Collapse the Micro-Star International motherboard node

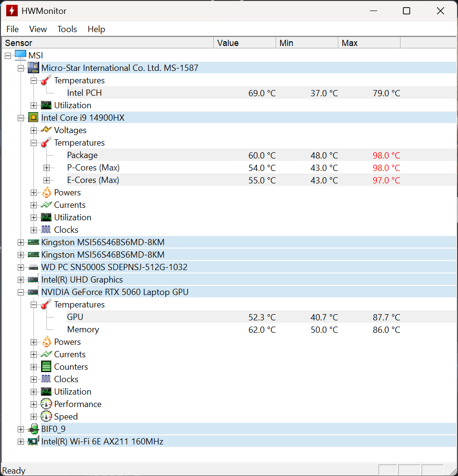click(21, 68)
